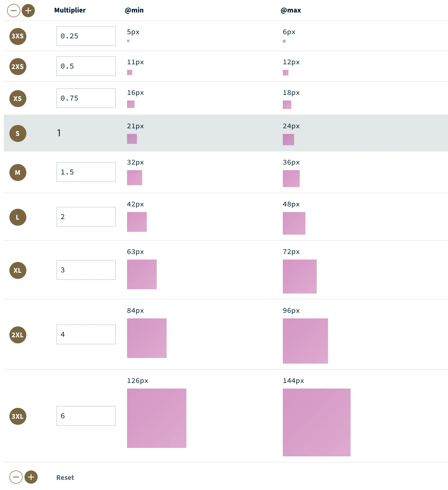Click the bottom minus icon beside Reset
Image resolution: width=448 pixels, height=490 pixels.
coord(16,477)
